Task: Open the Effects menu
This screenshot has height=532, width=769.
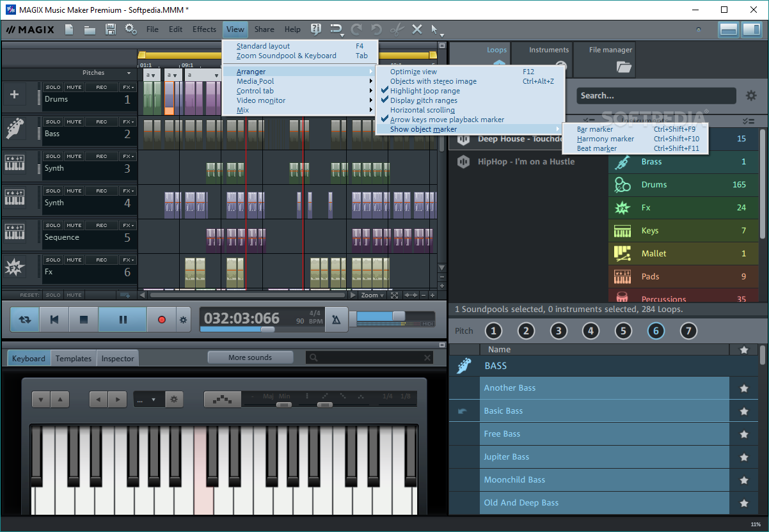Action: pos(204,29)
